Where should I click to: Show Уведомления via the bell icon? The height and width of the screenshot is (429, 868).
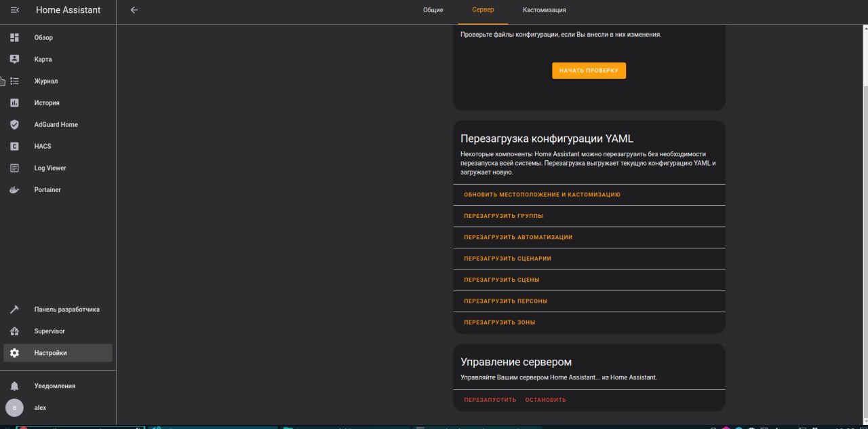tap(14, 386)
